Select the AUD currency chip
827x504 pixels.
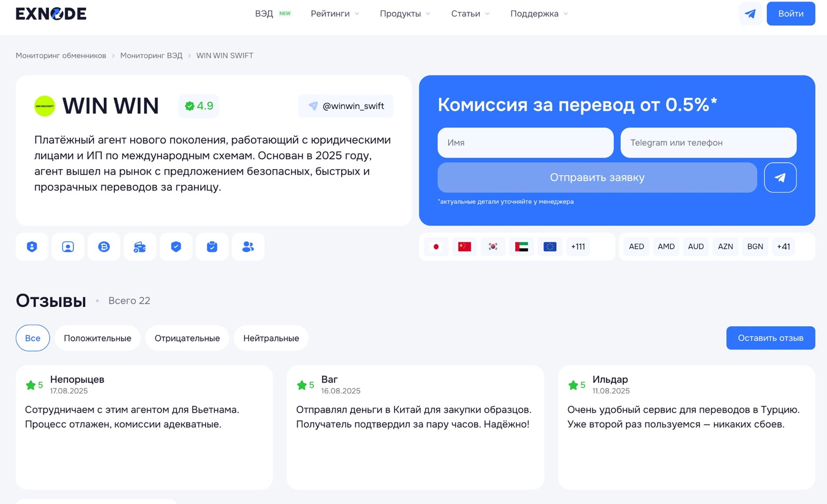(696, 247)
